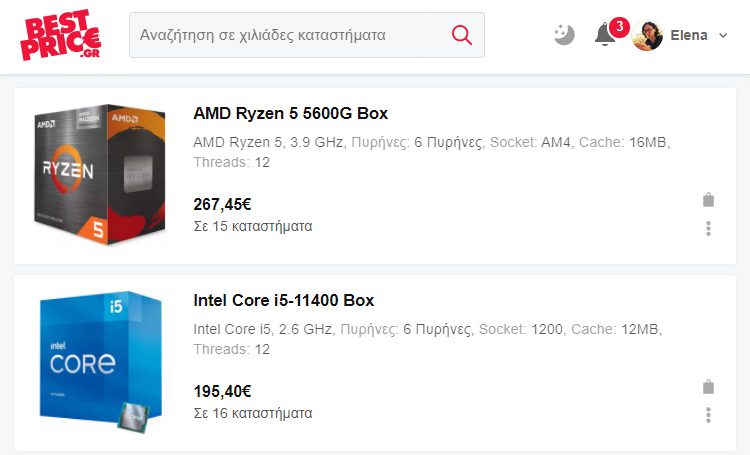This screenshot has width=750, height=455.
Task: Click the 195,40€ price
Action: click(222, 391)
